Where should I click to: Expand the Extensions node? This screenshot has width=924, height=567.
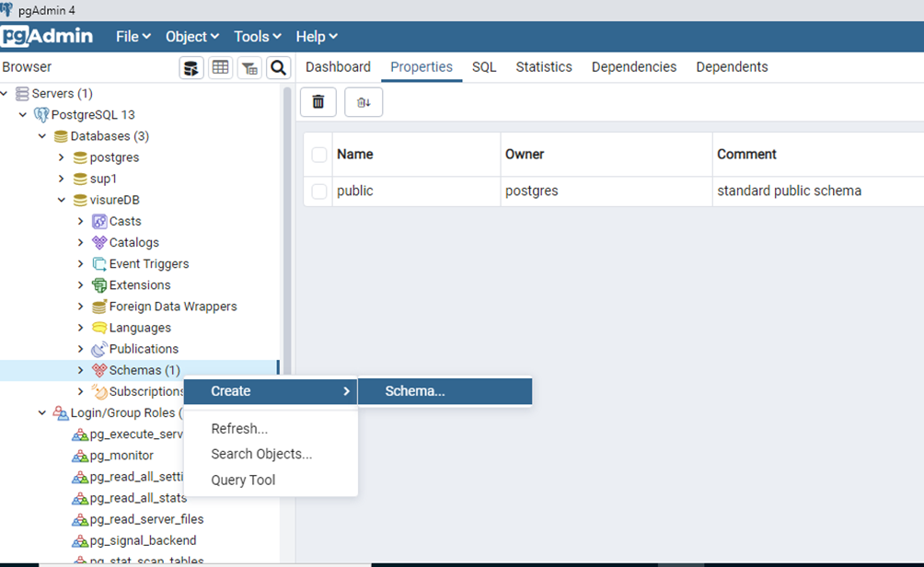(x=81, y=285)
